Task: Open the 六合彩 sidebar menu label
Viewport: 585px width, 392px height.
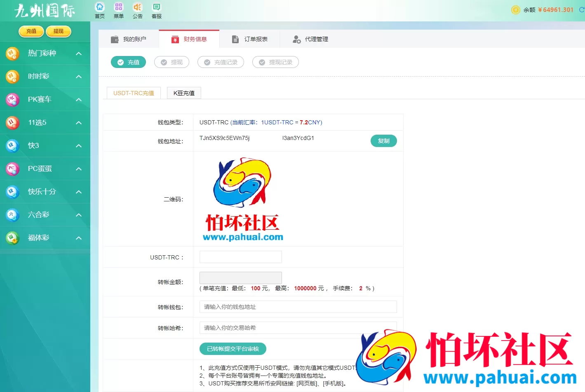Action: point(38,215)
